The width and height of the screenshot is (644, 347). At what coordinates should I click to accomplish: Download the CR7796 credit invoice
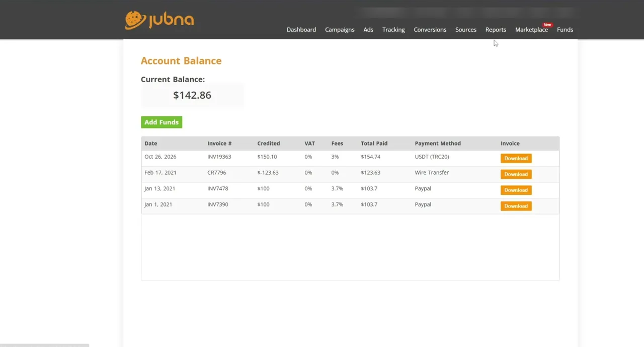point(516,174)
